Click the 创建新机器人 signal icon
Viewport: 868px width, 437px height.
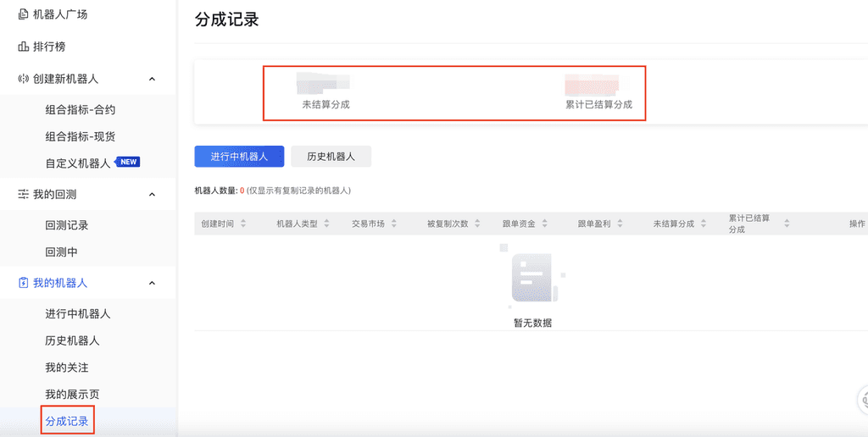pos(23,79)
